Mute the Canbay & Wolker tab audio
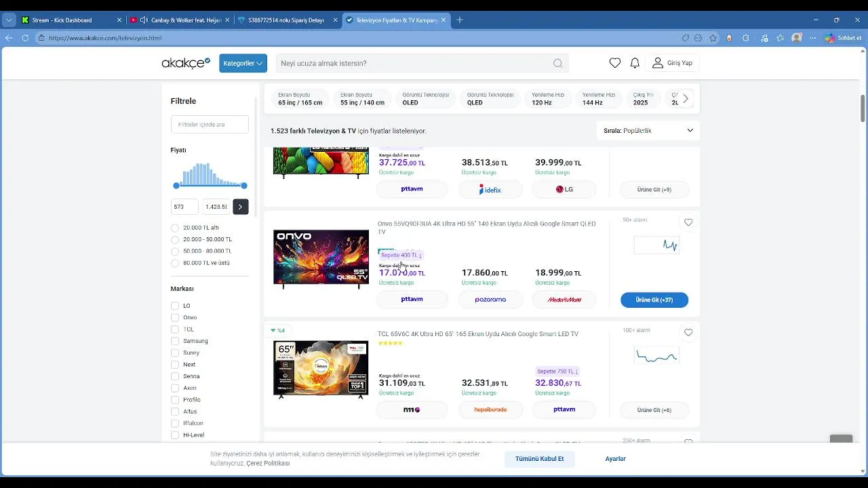 pyautogui.click(x=144, y=20)
